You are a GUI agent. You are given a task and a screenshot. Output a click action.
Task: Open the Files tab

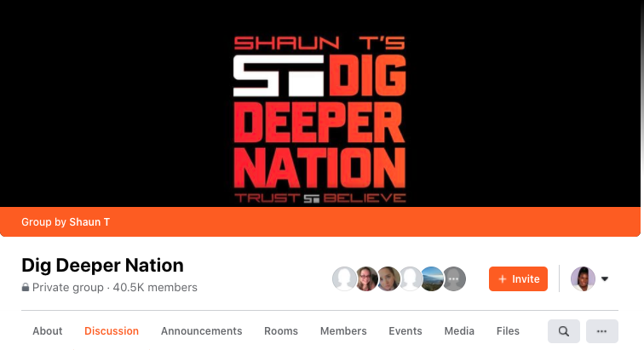point(508,331)
